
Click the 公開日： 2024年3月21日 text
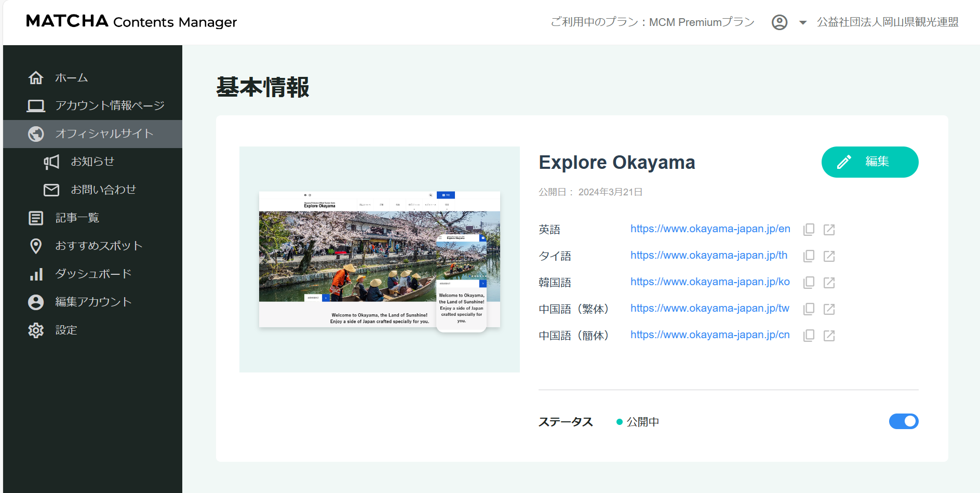pyautogui.click(x=590, y=192)
